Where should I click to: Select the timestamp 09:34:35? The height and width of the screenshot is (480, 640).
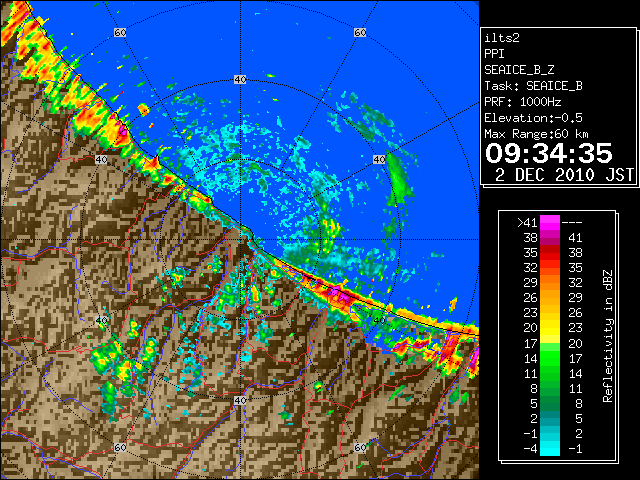coord(549,153)
